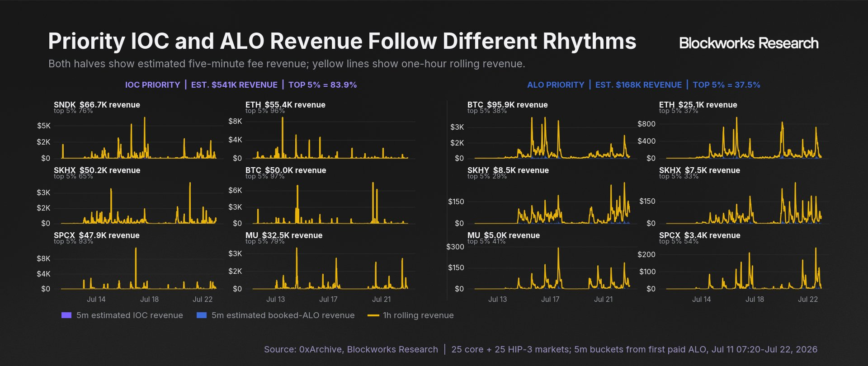Image resolution: width=868 pixels, height=366 pixels.
Task: Click the ALO 'ETH $25.1K revenue' chart title
Action: pyautogui.click(x=698, y=104)
